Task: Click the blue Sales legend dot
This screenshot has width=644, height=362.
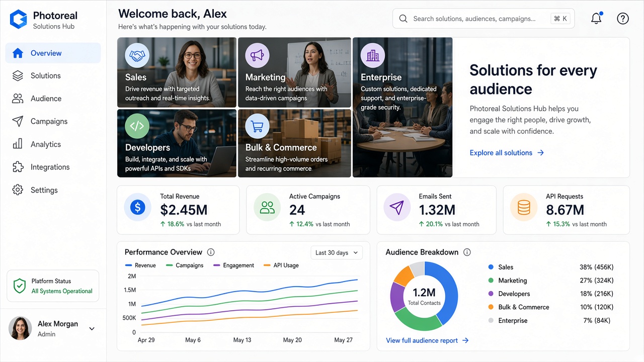Action: click(491, 267)
